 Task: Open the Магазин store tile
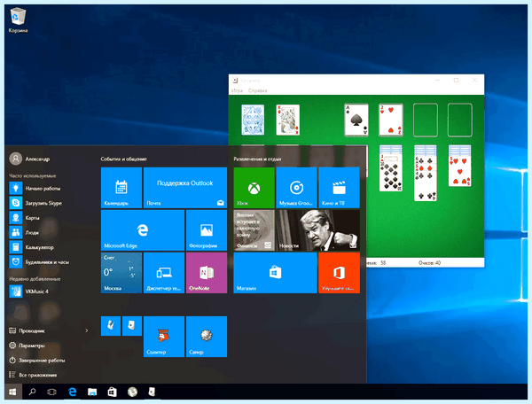275,273
